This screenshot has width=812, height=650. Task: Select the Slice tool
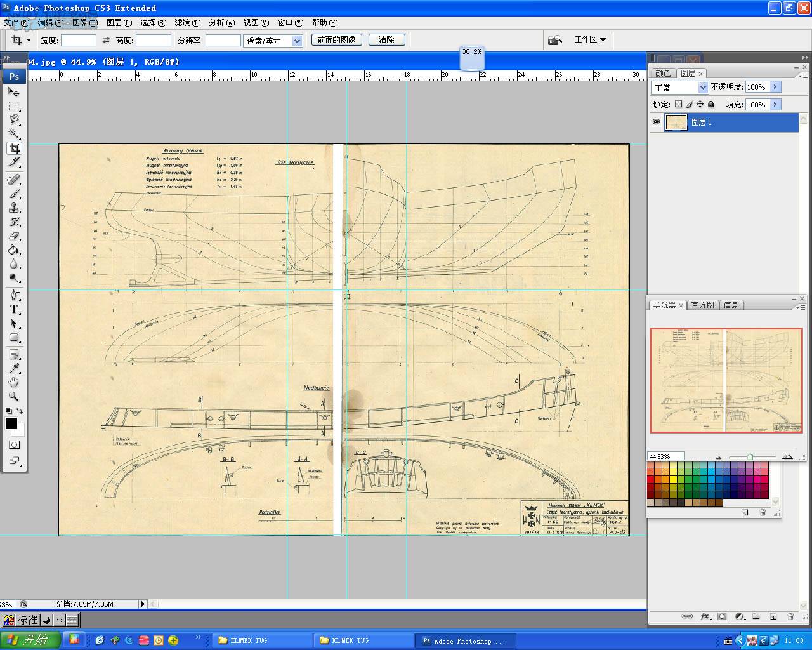(14, 162)
